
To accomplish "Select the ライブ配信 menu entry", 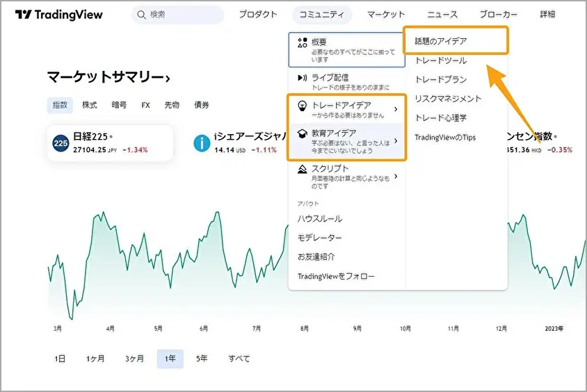I will (346, 81).
